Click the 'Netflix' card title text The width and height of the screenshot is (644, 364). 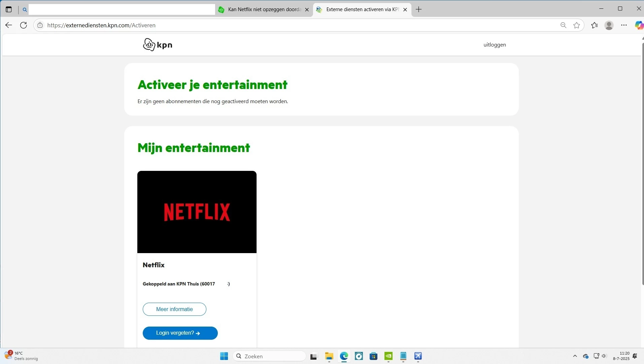click(154, 265)
